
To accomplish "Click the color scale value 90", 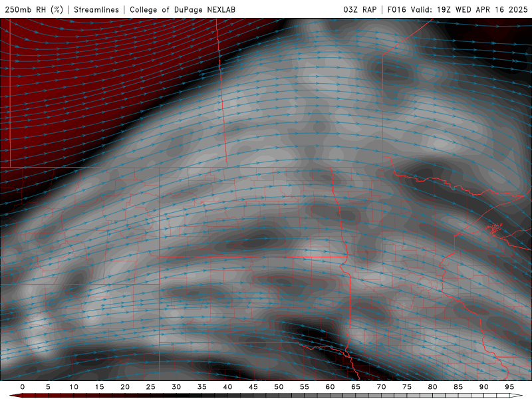I will [x=484, y=387].
